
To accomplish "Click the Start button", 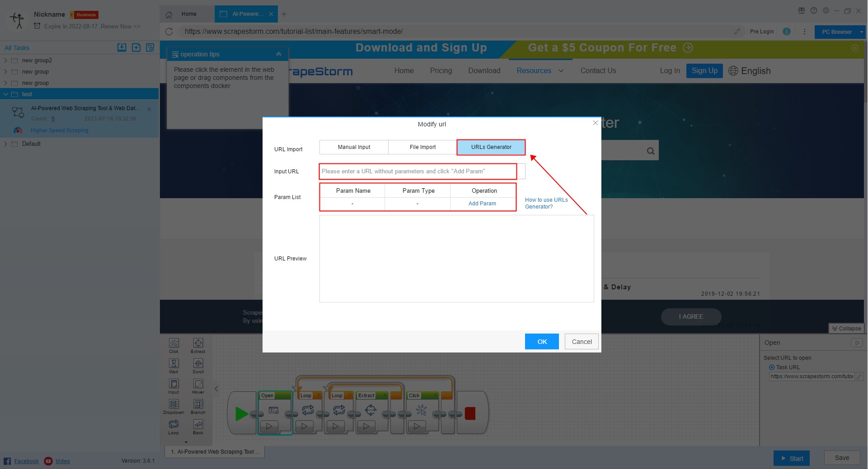I will pos(791,458).
